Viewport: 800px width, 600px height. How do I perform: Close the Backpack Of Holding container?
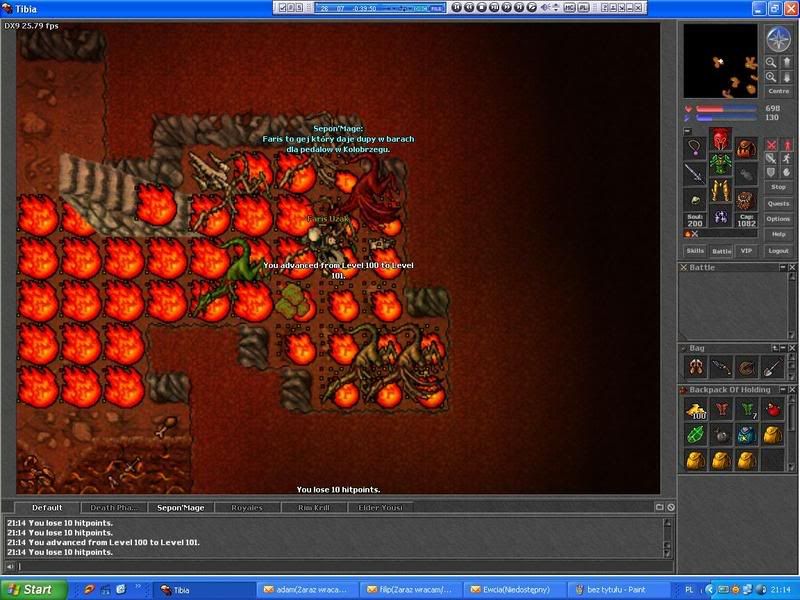click(792, 389)
